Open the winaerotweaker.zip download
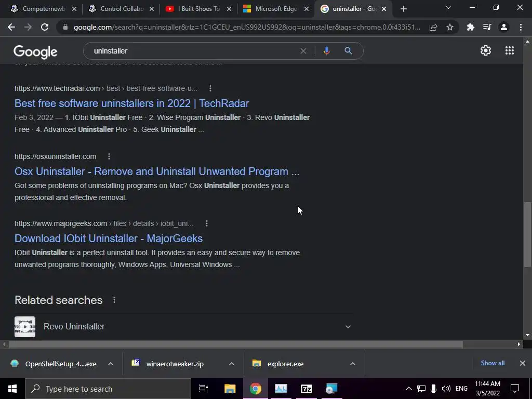The height and width of the screenshot is (399, 532). tap(175, 364)
